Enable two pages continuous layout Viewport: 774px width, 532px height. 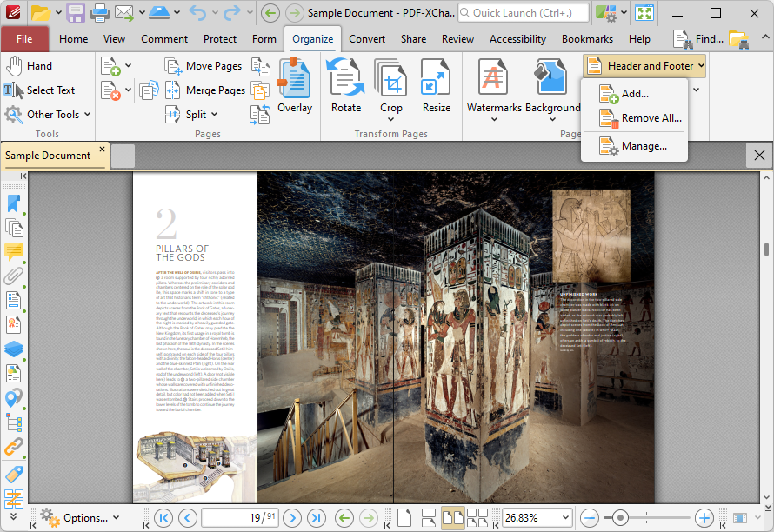point(477,518)
